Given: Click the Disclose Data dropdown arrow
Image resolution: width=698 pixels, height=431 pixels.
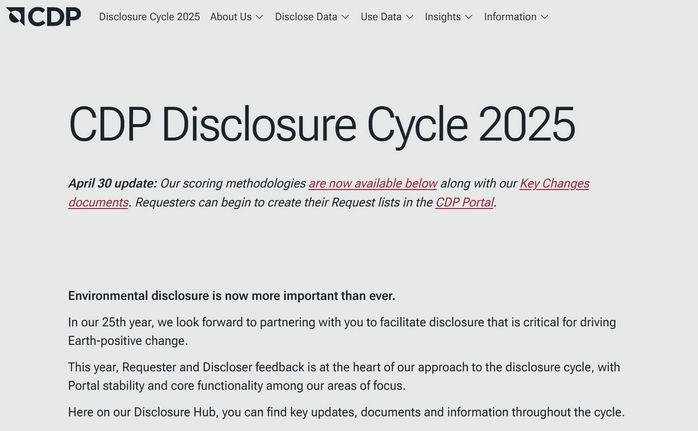Looking at the screenshot, I should 345,17.
